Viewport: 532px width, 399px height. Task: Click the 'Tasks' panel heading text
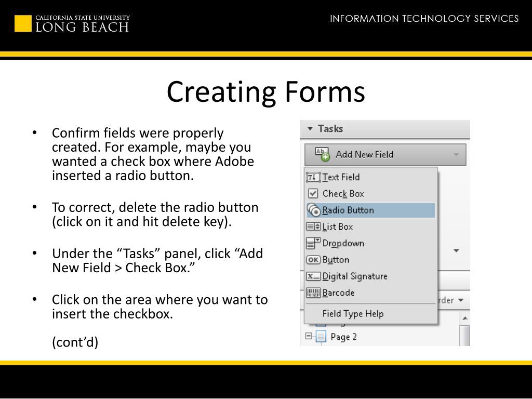click(x=330, y=129)
